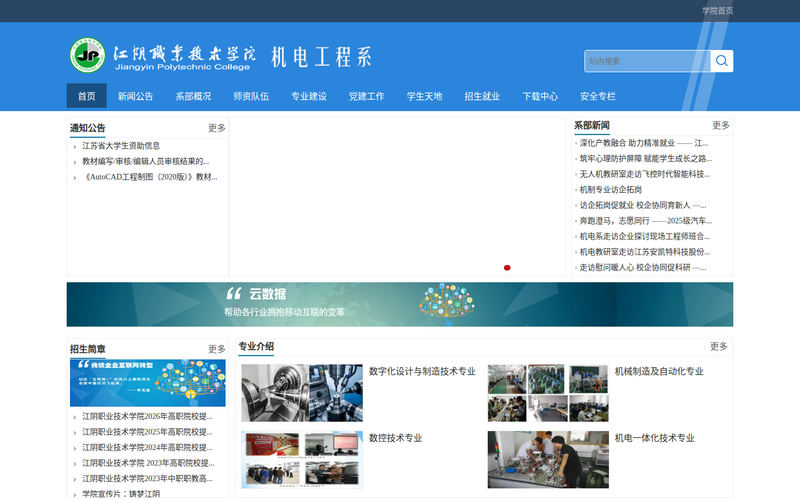Open news 机电系走访企业探讨现场工程师班合
This screenshot has width=800, height=500.
tap(644, 236)
